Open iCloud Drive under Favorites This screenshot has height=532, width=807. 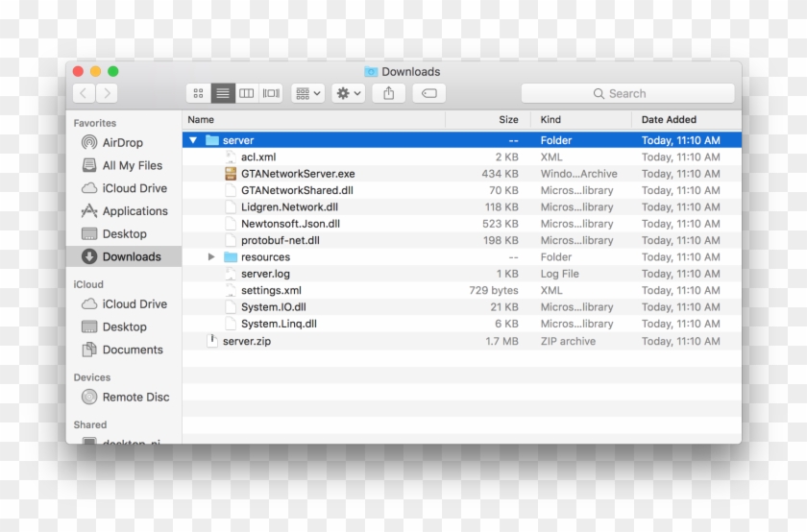coord(124,188)
